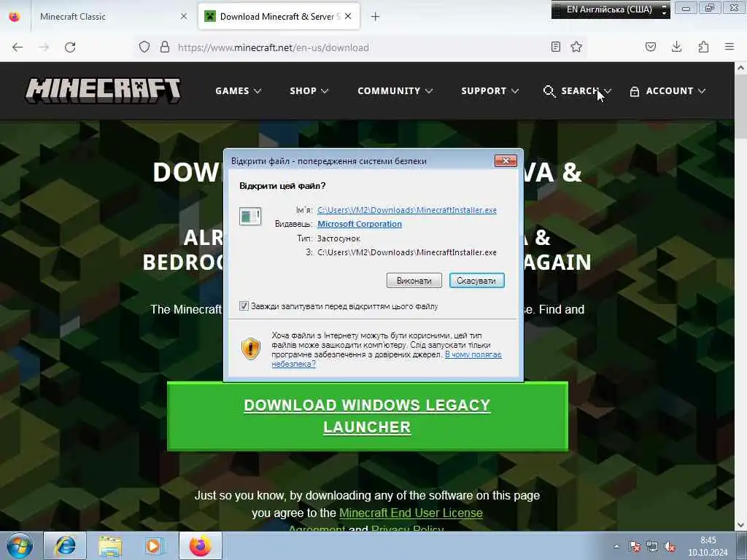Click the security warning shield icon

[251, 349]
